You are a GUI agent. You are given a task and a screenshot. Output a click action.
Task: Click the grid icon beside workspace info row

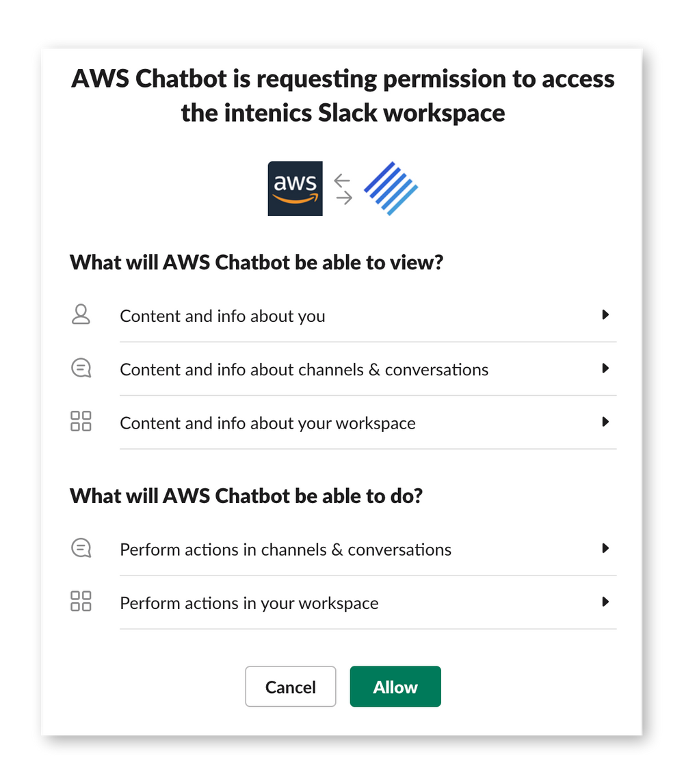click(81, 422)
